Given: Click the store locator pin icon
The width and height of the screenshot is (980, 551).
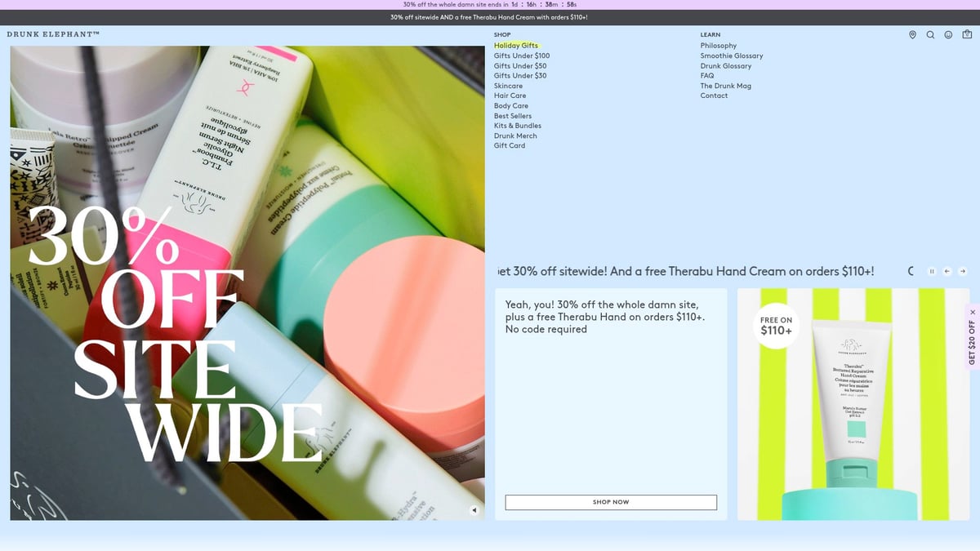Looking at the screenshot, I should [912, 35].
